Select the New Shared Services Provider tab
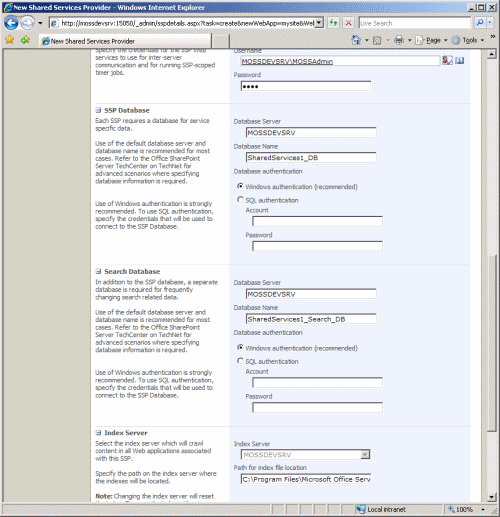The width and height of the screenshot is (500, 517). pos(125,41)
